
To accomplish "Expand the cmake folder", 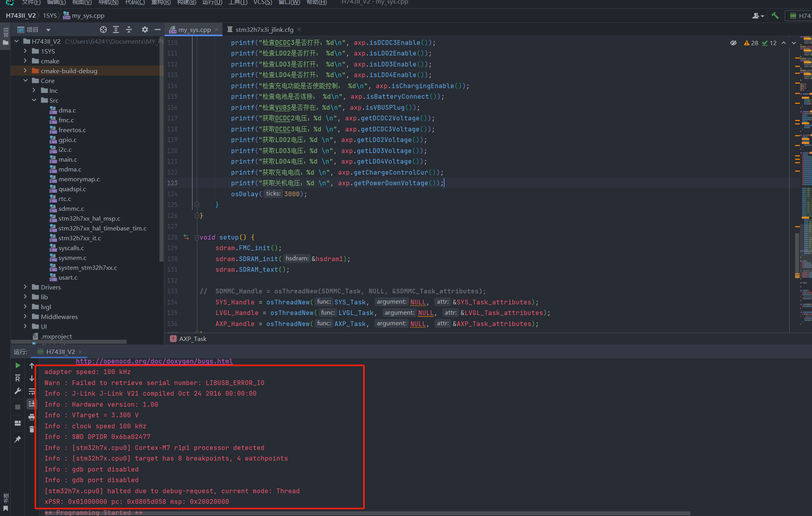I will pyautogui.click(x=26, y=61).
